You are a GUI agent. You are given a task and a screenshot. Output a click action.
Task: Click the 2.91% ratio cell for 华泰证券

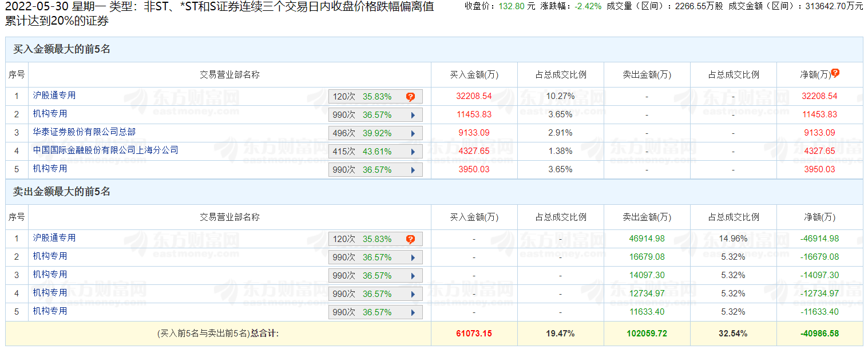(560, 133)
